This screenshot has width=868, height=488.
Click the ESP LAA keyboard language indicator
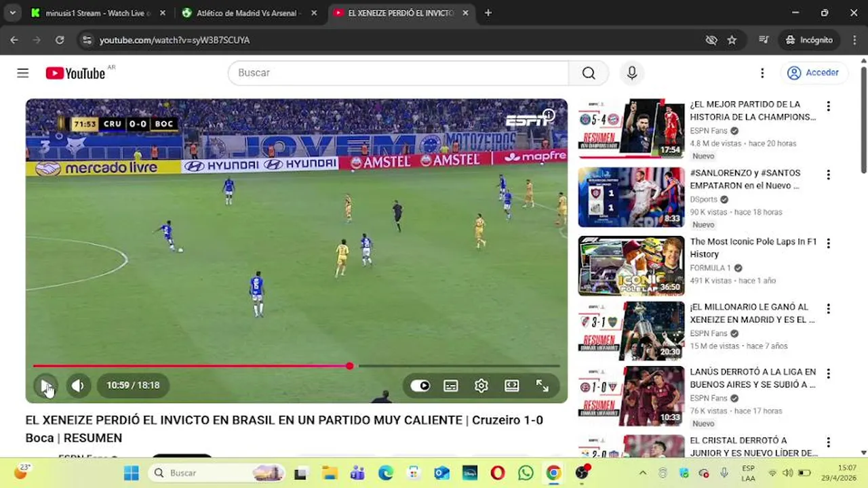(748, 473)
